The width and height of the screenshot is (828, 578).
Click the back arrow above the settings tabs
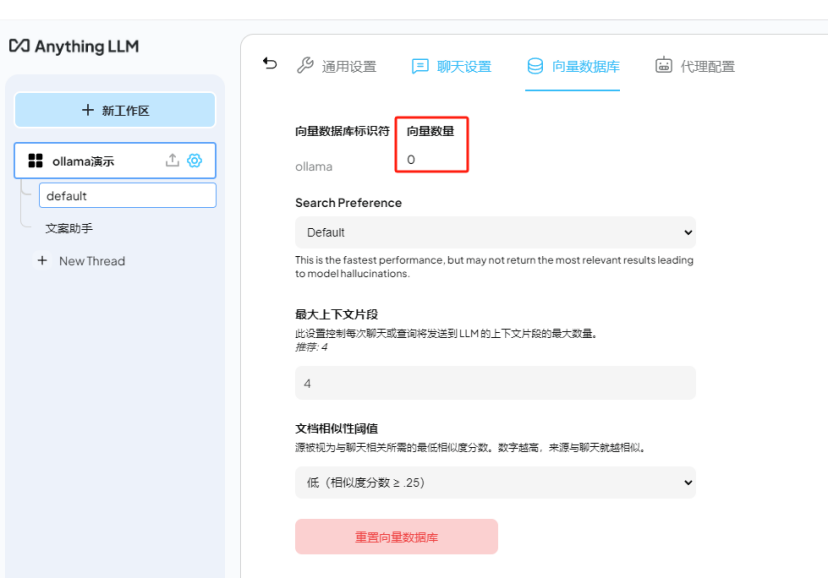268,62
